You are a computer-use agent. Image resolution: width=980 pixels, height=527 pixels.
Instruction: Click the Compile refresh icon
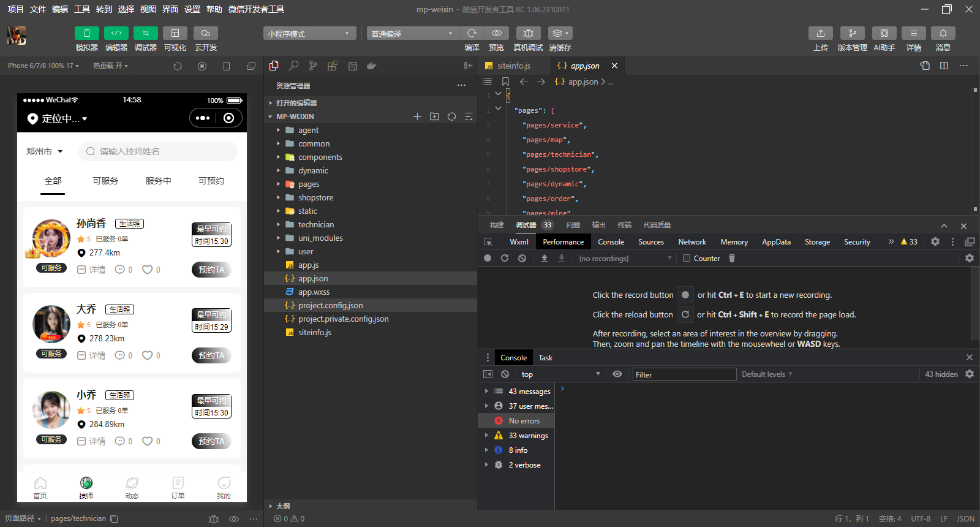click(472, 33)
